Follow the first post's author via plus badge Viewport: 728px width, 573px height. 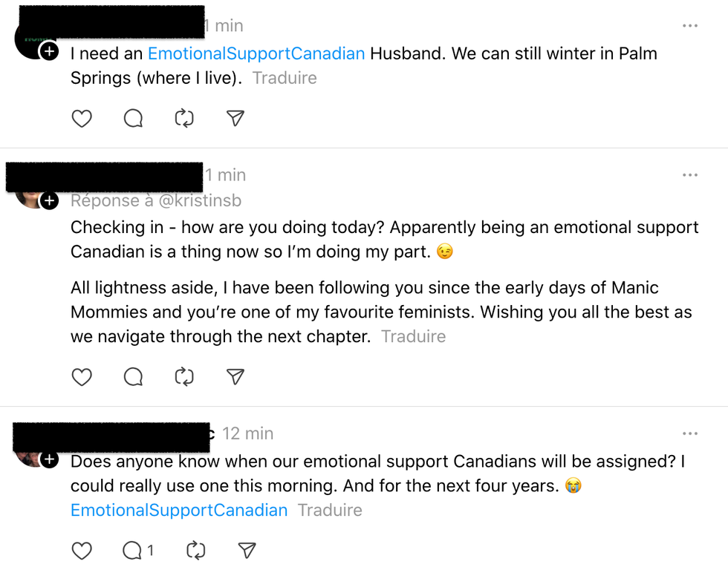pos(49,51)
